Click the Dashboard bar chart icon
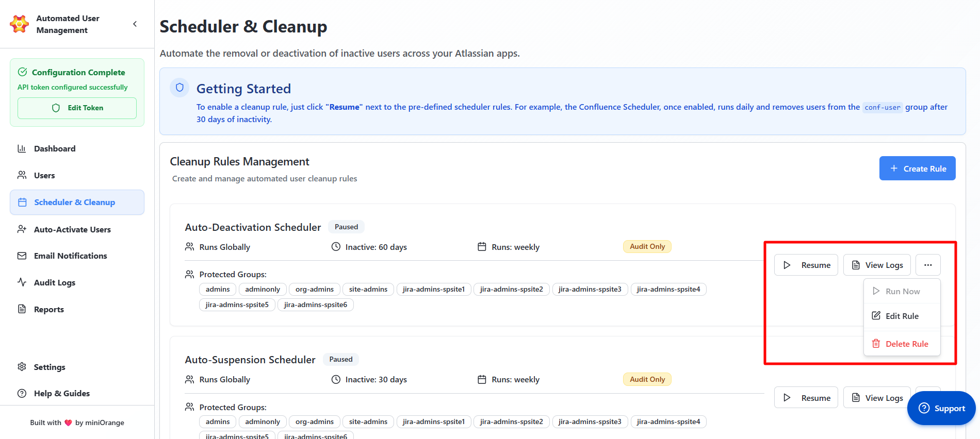Screen dimensions: 980x439 point(22,148)
